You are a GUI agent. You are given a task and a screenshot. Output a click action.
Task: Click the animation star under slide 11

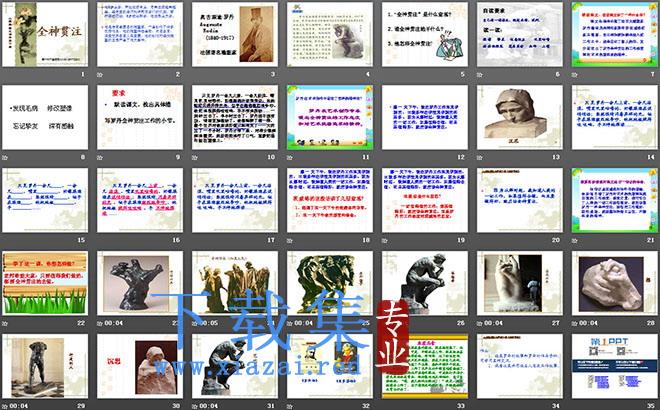[290, 157]
